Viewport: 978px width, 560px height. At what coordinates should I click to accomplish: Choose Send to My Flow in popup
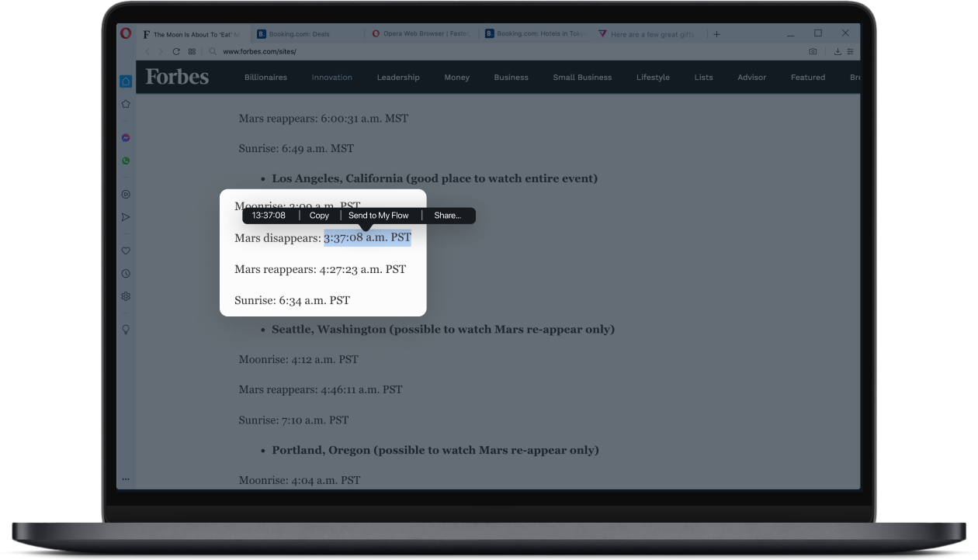coord(379,216)
